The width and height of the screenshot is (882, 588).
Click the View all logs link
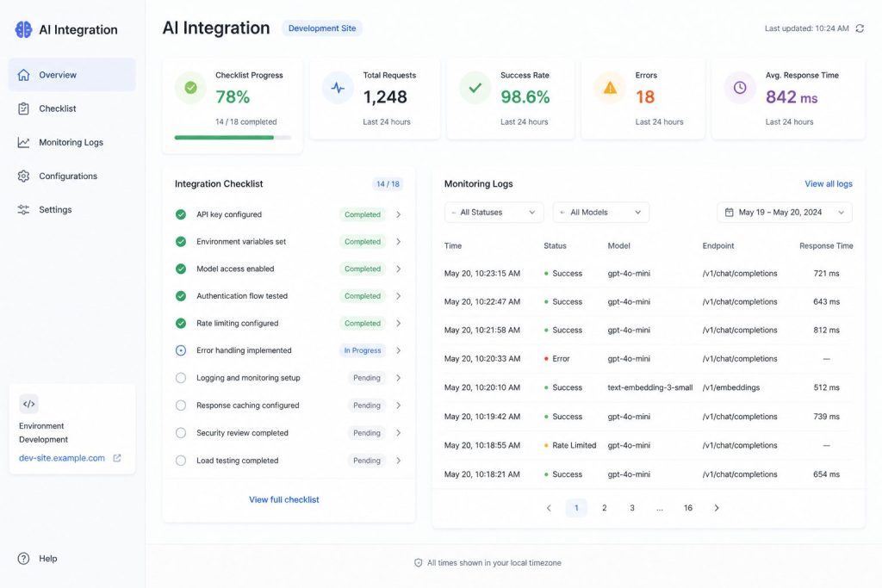click(x=828, y=184)
